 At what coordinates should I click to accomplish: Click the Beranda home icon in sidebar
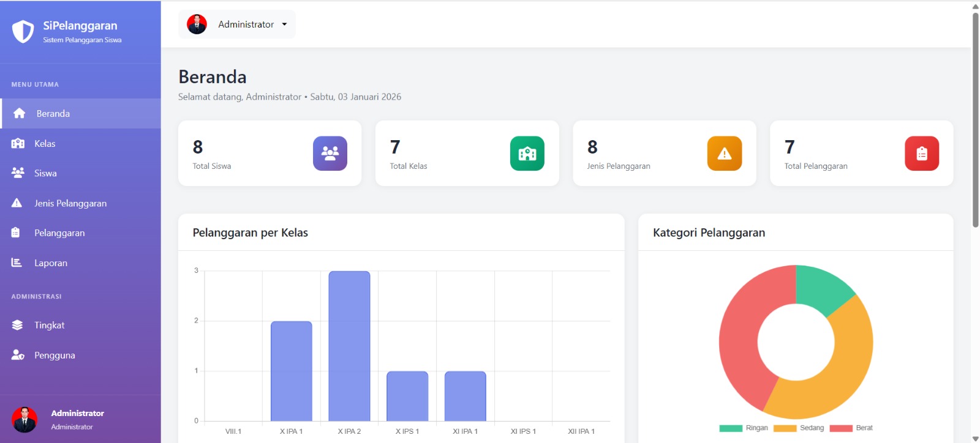point(20,113)
